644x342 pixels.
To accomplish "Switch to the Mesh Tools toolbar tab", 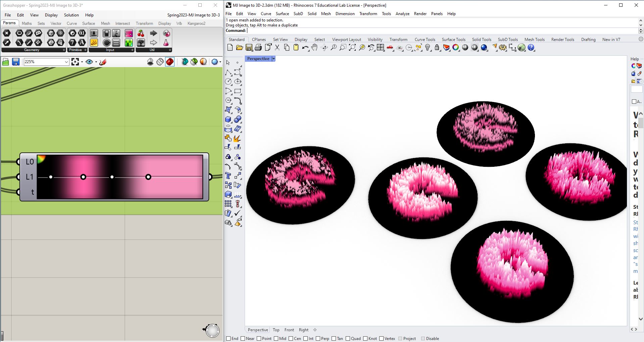I will 534,40.
